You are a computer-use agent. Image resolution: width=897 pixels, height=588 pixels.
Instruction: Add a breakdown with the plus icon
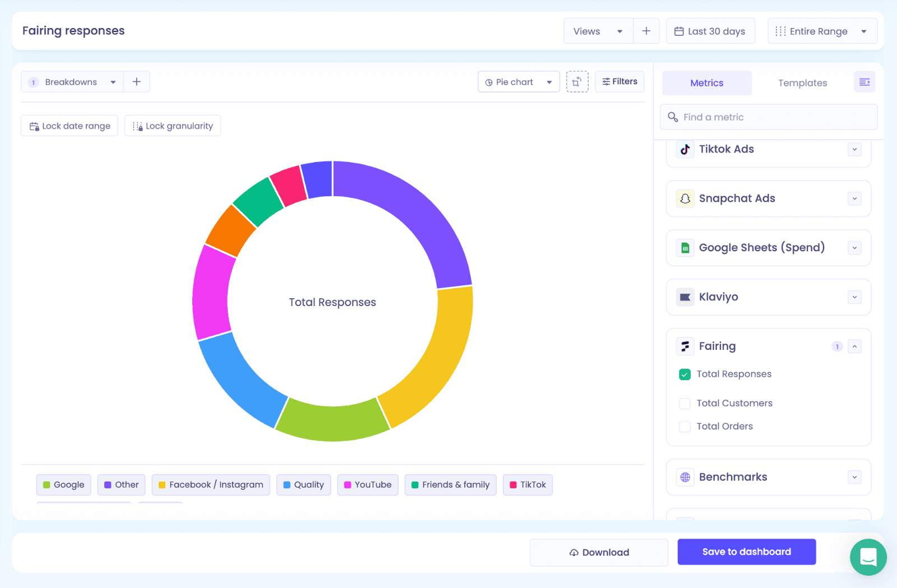pyautogui.click(x=136, y=82)
